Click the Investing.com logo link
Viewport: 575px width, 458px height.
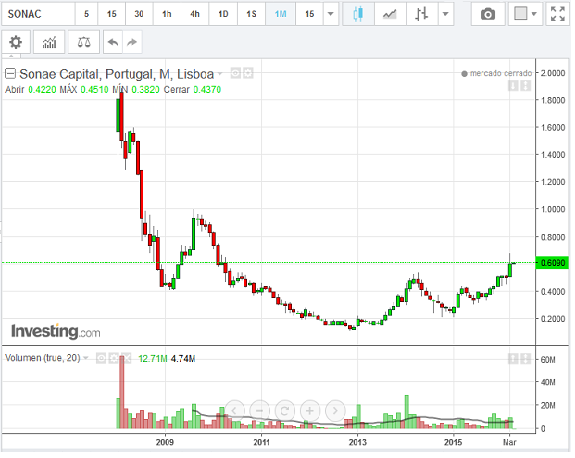coord(56,331)
